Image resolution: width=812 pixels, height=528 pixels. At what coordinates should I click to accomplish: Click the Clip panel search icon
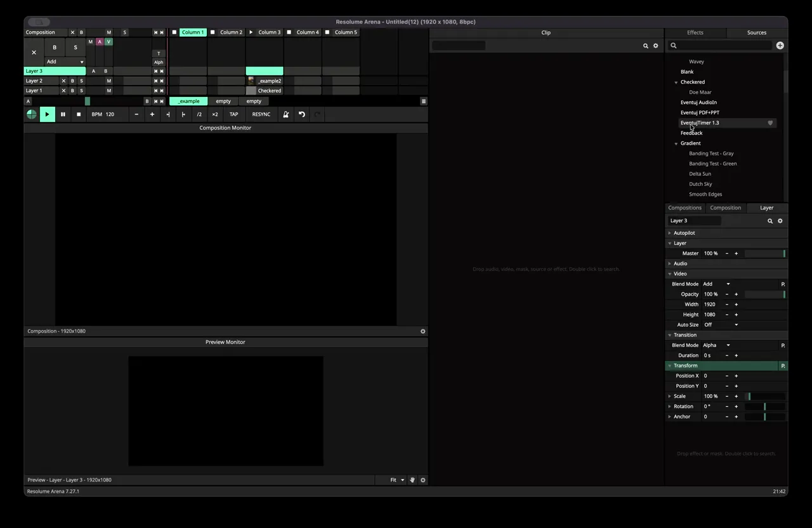coord(646,46)
